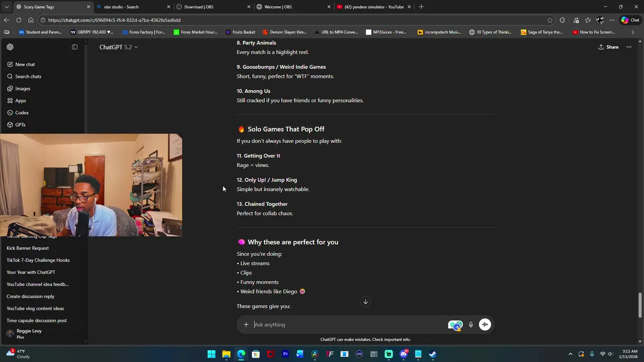
Task: Open Demon Slayer bookmark
Action: (284, 32)
